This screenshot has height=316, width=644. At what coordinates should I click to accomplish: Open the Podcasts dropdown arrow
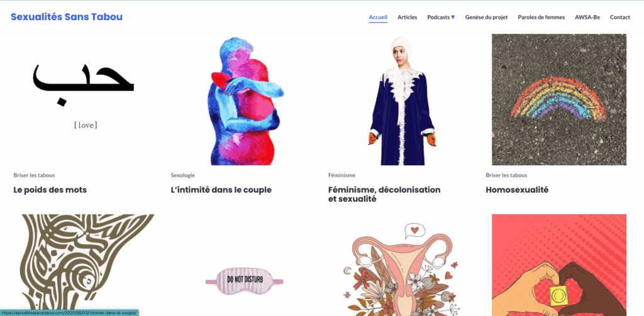point(453,17)
